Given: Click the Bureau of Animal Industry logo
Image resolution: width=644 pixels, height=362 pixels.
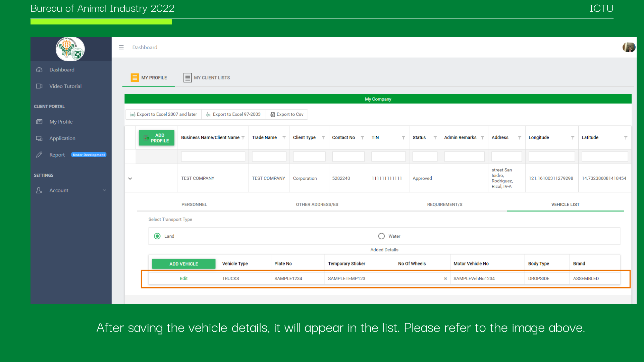Looking at the screenshot, I should pos(70,49).
